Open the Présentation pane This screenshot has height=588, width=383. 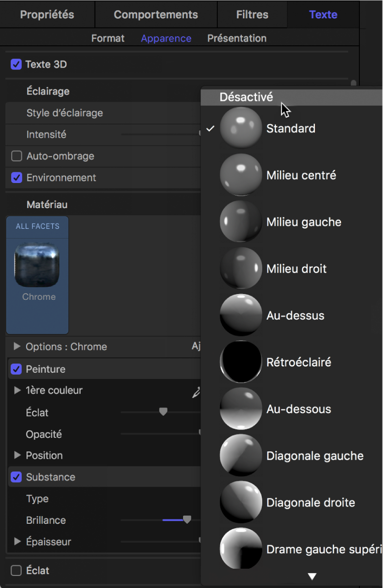[237, 38]
